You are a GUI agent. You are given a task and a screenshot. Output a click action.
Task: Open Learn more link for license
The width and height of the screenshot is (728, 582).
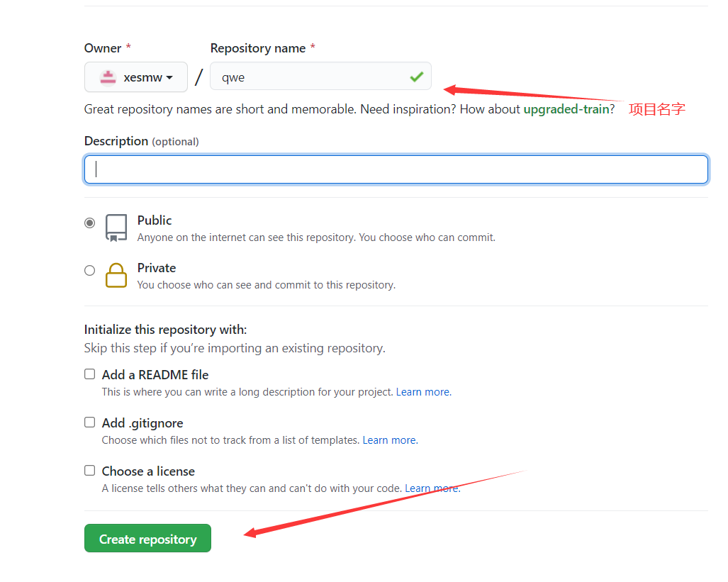coord(431,488)
